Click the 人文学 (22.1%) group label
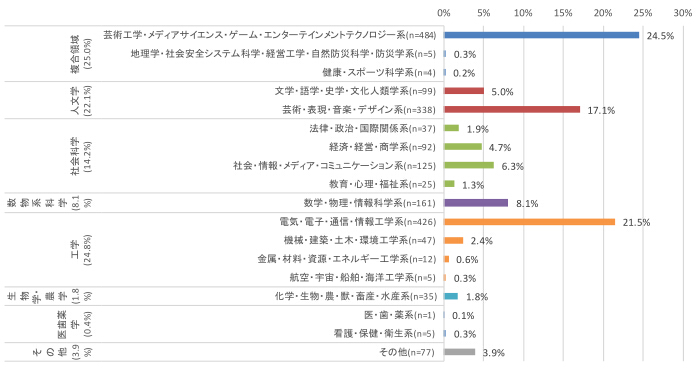This screenshot has height=368, width=699. 80,100
